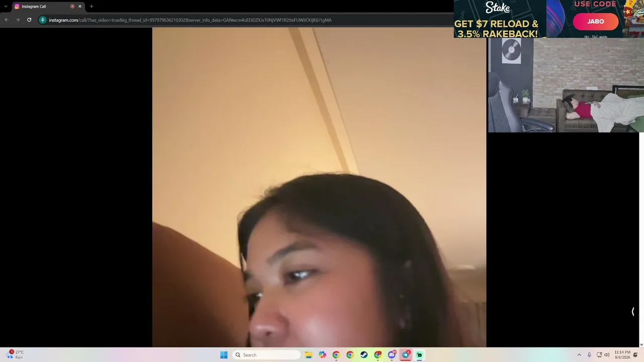The width and height of the screenshot is (644, 362).
Task: Open the Windows Start menu
Action: (x=224, y=355)
